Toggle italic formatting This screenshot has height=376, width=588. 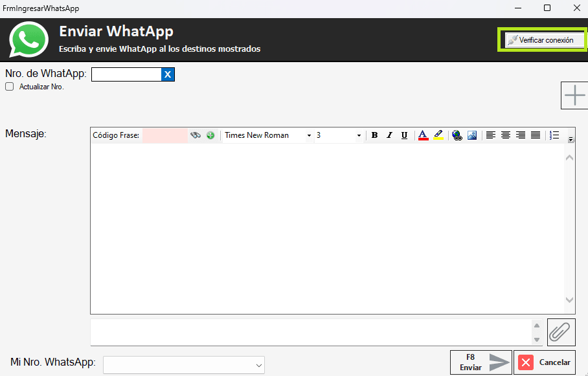point(389,135)
